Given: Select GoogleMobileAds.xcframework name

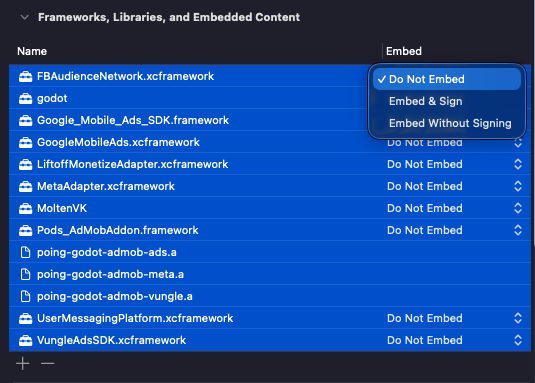Looking at the screenshot, I should [x=118, y=142].
